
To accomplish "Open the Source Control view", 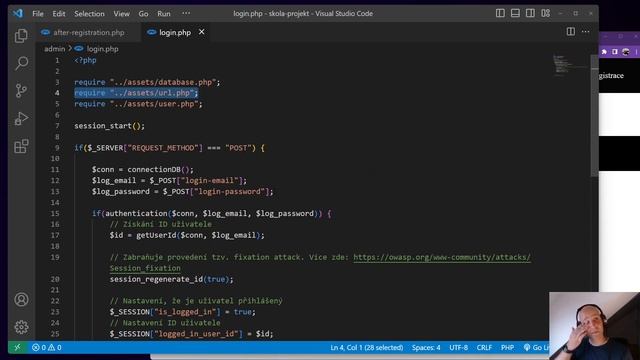I will (x=21, y=91).
